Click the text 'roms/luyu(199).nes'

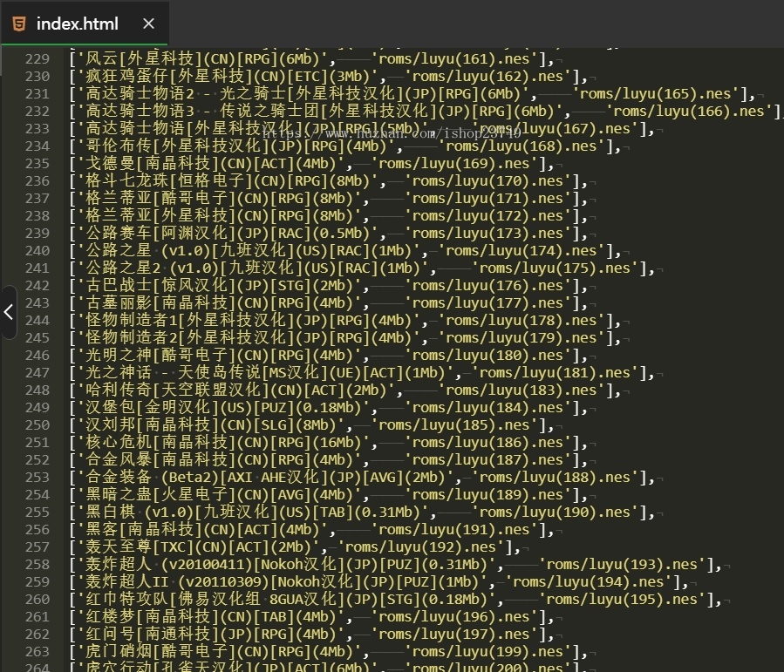(487, 651)
